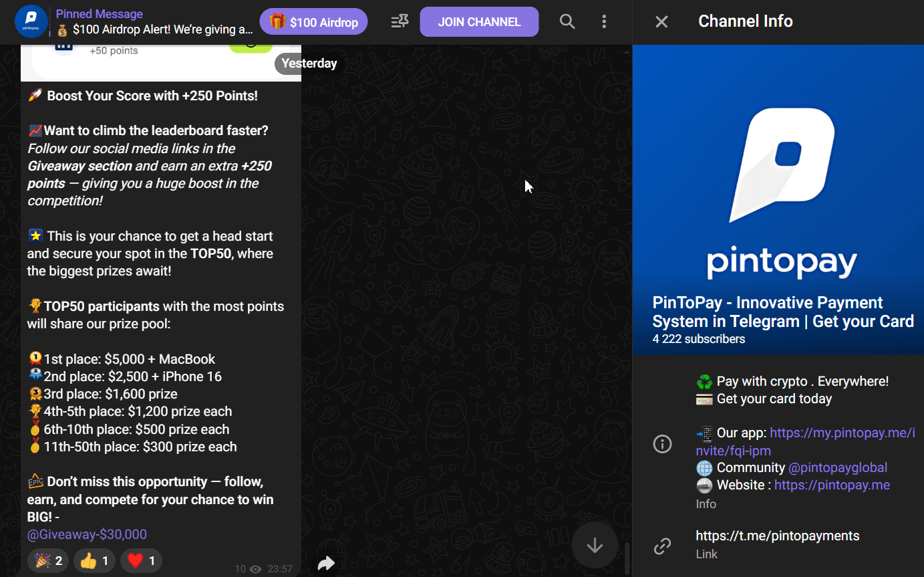
Task: Click the $100 Airdrop gift button
Action: 313,22
